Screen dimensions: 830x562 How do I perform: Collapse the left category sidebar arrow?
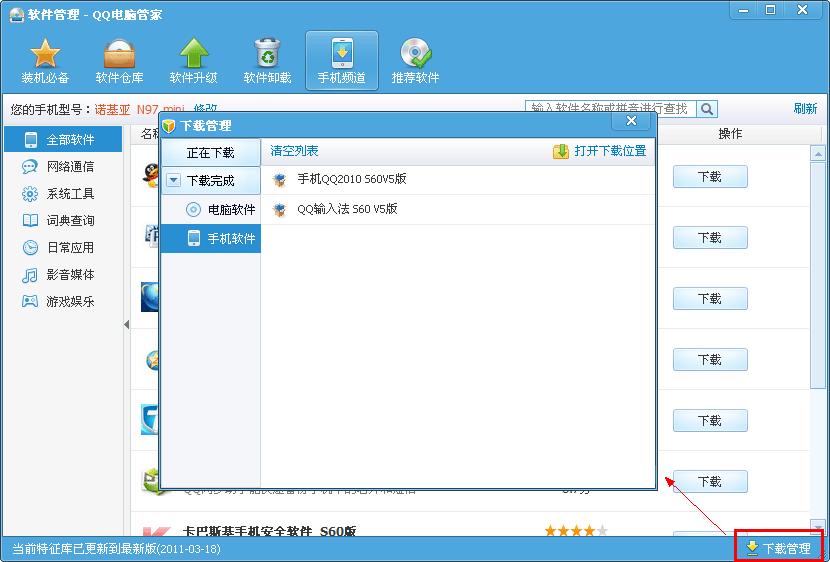(127, 324)
